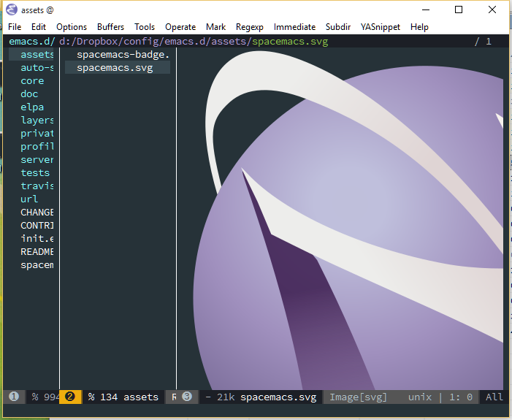Maximize the Emacs window
512x420 pixels.
(x=459, y=9)
